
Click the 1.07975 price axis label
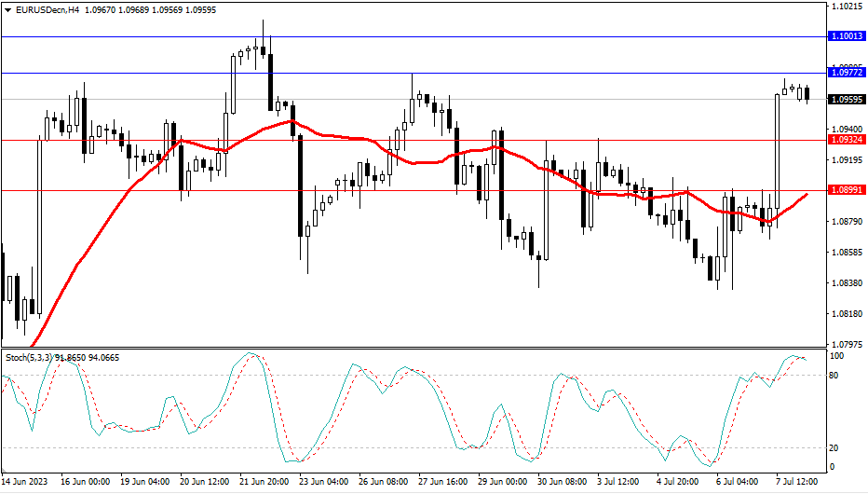point(845,345)
